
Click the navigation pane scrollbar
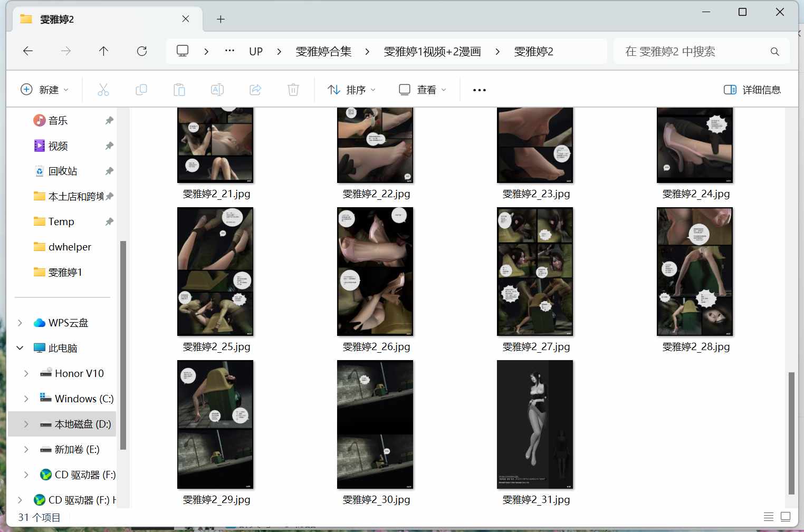(x=123, y=345)
